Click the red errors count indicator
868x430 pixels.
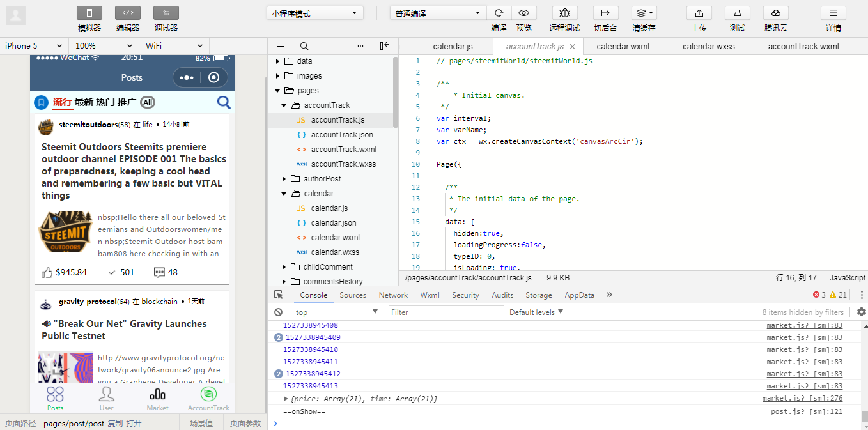click(819, 295)
